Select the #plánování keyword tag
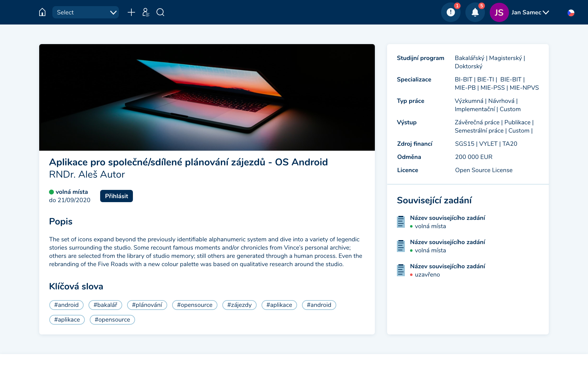588x381 pixels. coord(147,305)
